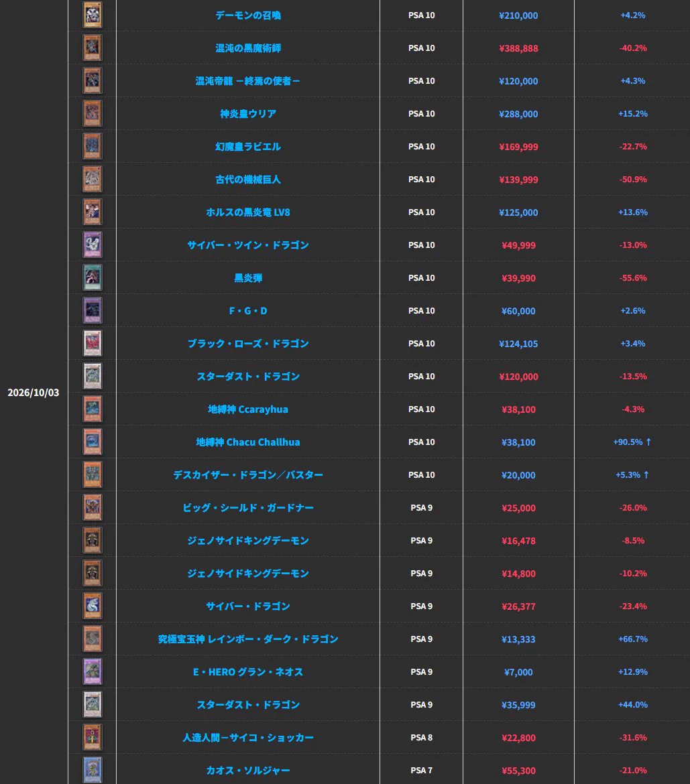Open the サイバー・ツイン・ドラゴン link
690x784 pixels.
pyautogui.click(x=247, y=245)
